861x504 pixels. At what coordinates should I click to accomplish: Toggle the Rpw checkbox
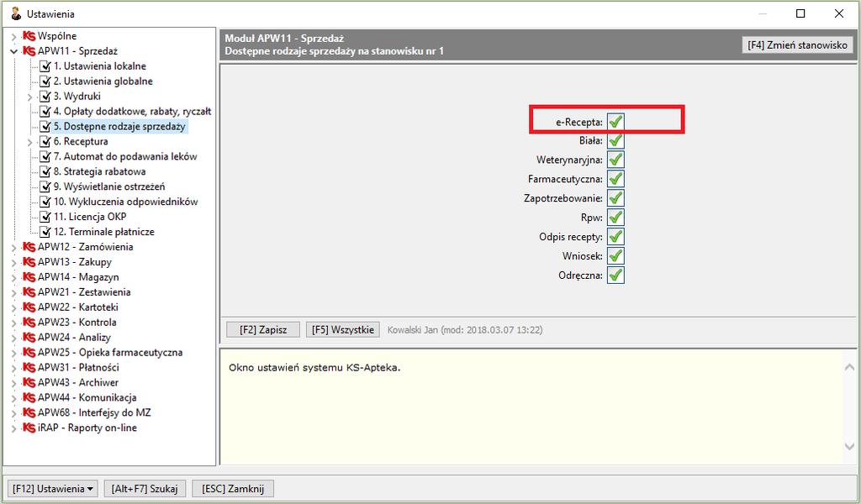(x=615, y=218)
